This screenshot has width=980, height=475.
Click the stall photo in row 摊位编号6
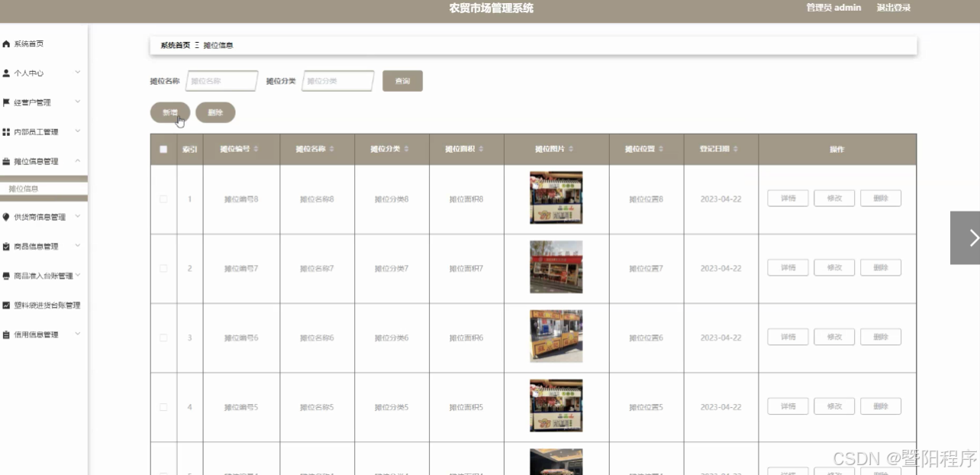[x=556, y=336]
